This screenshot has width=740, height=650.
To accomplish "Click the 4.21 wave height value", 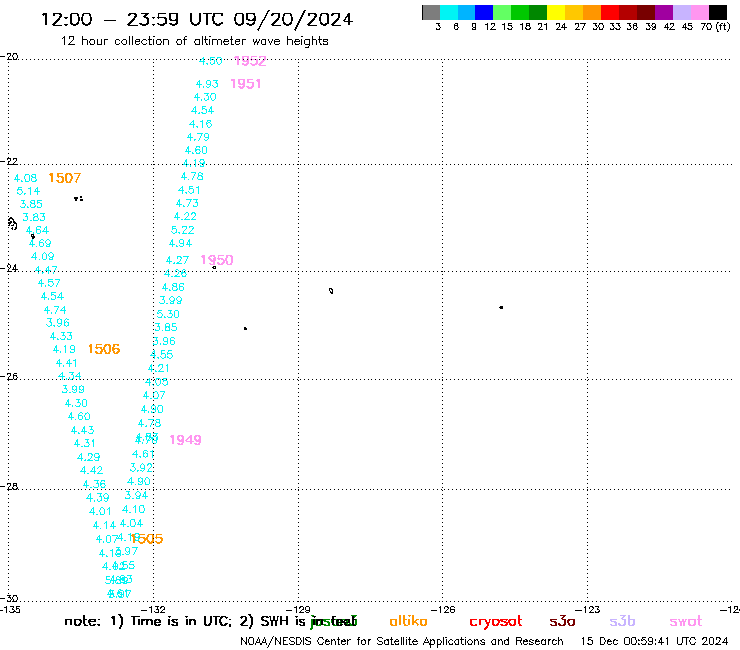I will [x=159, y=368].
